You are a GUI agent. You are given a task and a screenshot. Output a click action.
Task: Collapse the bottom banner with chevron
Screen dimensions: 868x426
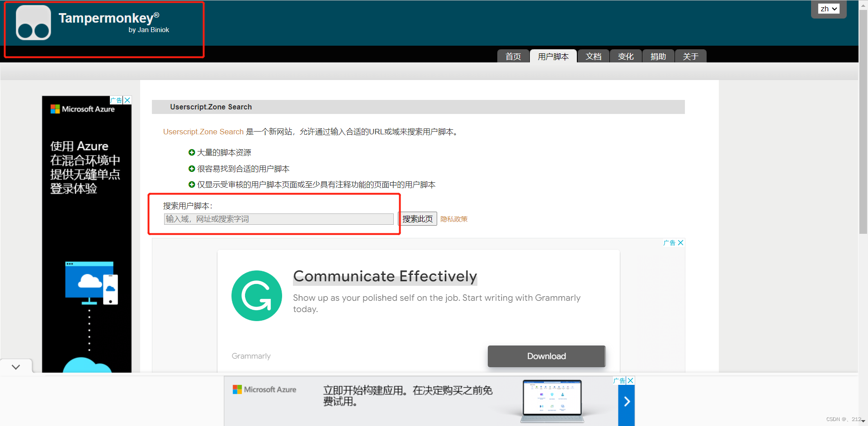pyautogui.click(x=16, y=367)
